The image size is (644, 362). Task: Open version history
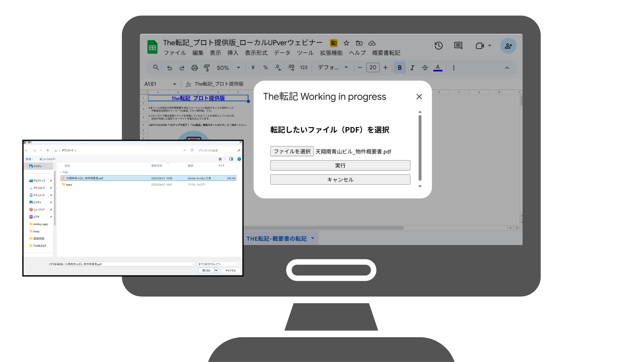(438, 46)
